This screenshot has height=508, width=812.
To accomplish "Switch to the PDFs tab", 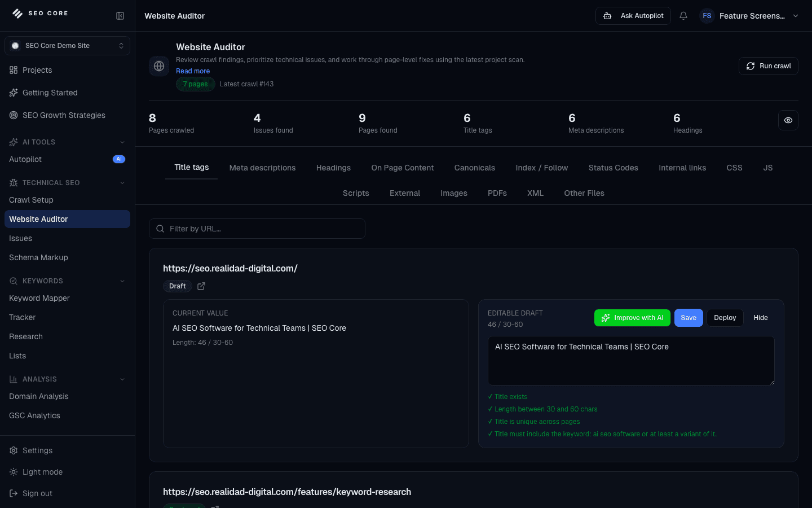I will click(497, 193).
